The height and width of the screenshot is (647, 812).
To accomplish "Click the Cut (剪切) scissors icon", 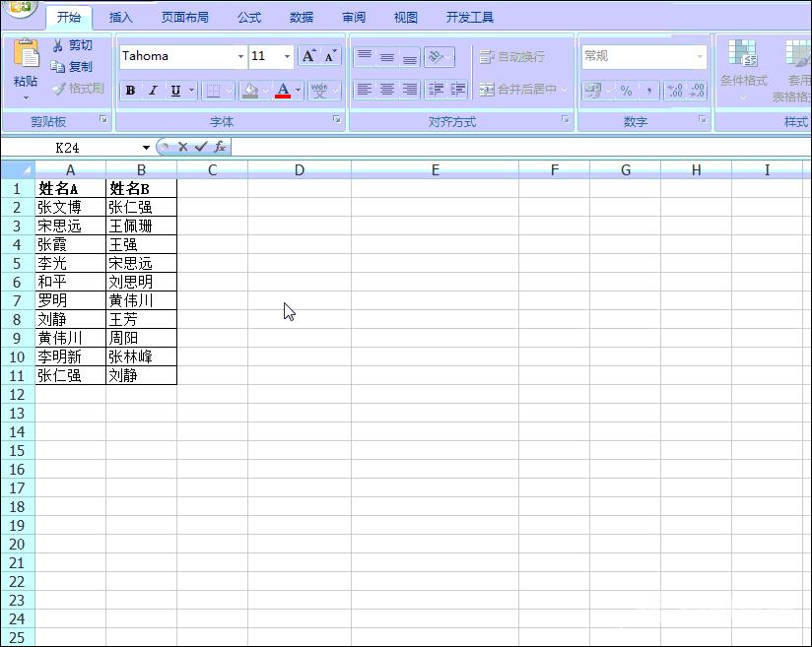I will (x=58, y=45).
